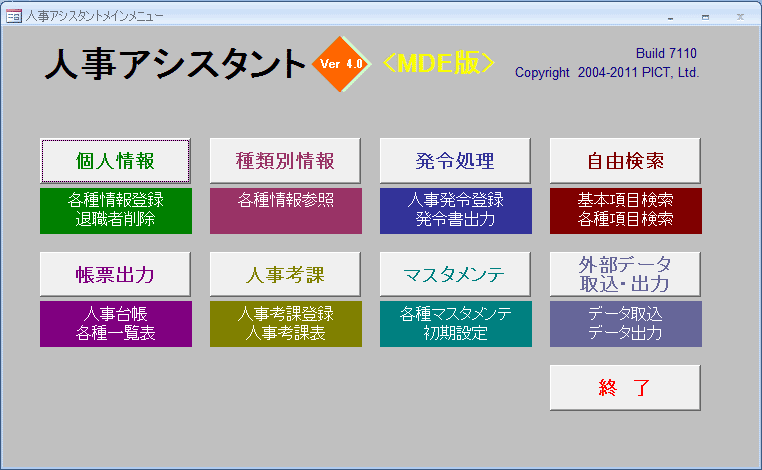
Task: Click the olive 人事考課登録 人事考課表 panel
Action: point(285,323)
